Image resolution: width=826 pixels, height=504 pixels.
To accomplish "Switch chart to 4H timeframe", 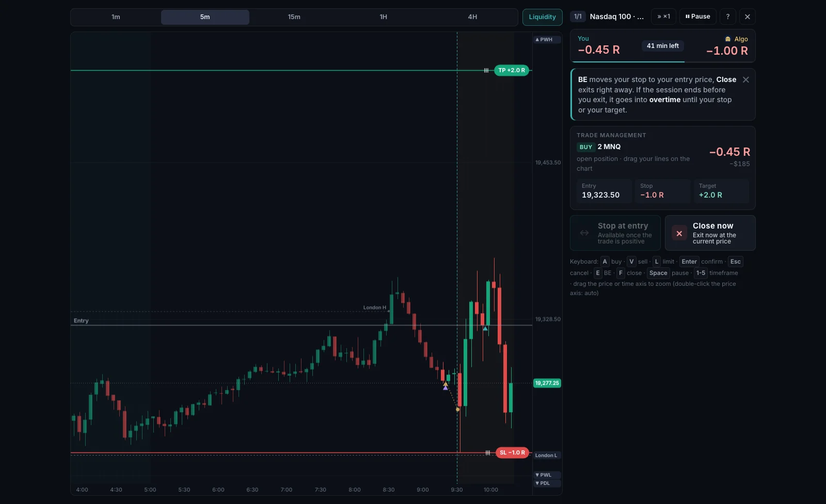I will 472,17.
